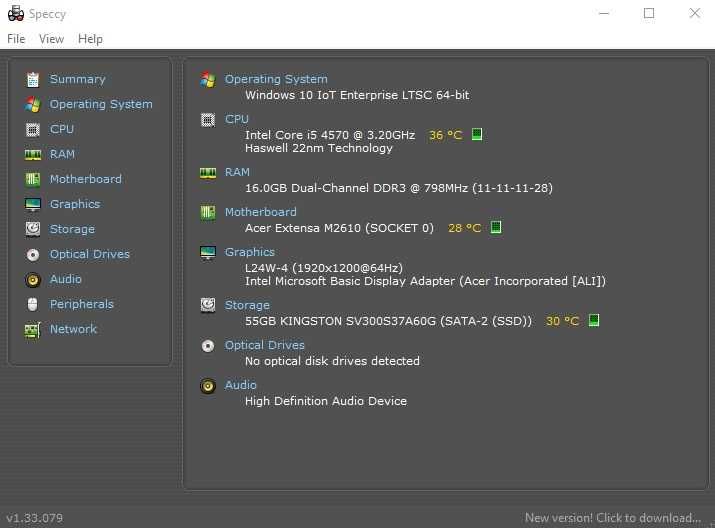Click the RAM stick icon in sidebar
Viewport: 715px width, 528px height.
pos(33,155)
